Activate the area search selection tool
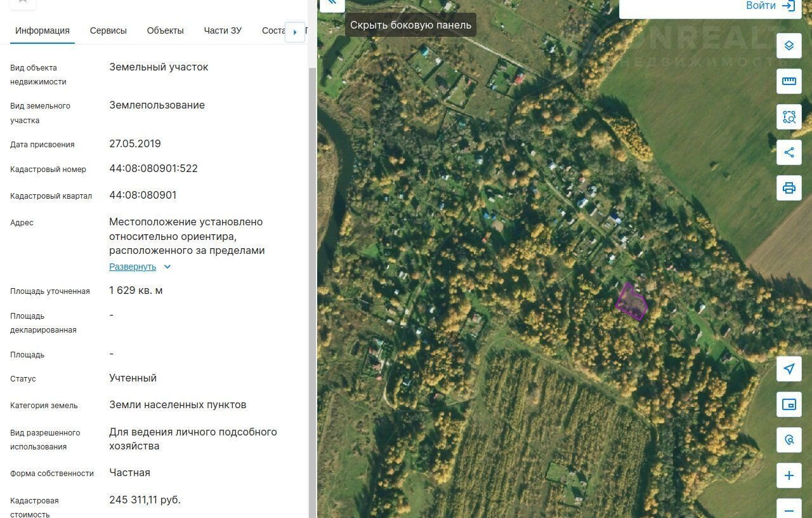The width and height of the screenshot is (812, 518). click(x=789, y=117)
